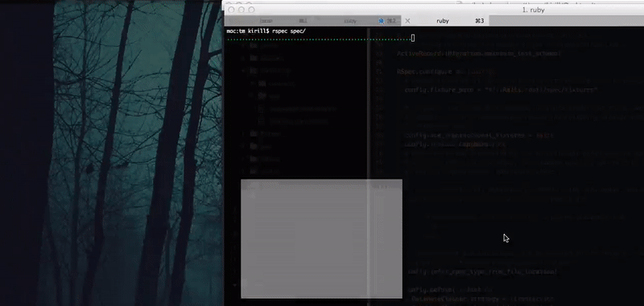Select the active ruby tab ⌘3
The height and width of the screenshot is (306, 644).
tap(445, 21)
